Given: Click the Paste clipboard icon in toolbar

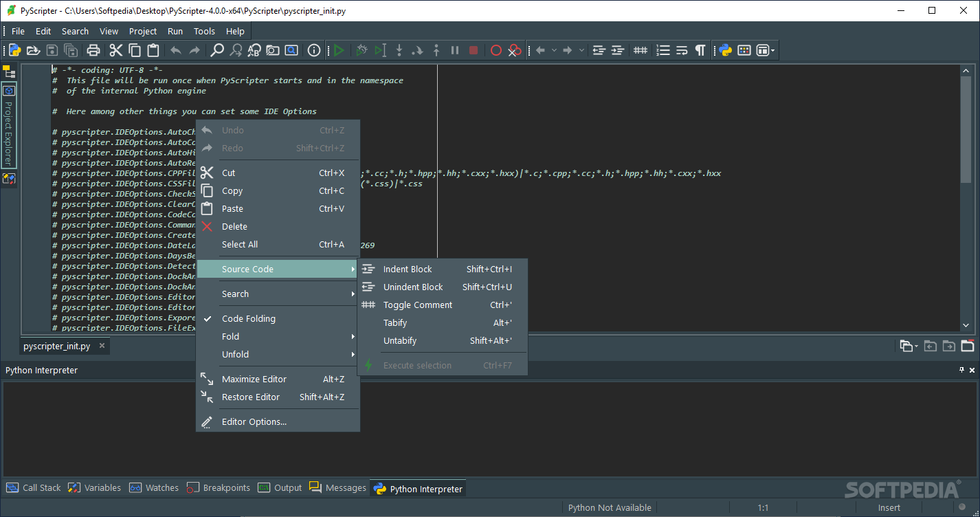Looking at the screenshot, I should [153, 50].
